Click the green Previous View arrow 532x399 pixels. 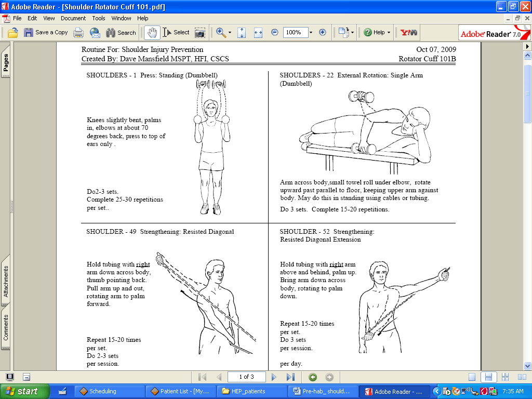[313, 377]
